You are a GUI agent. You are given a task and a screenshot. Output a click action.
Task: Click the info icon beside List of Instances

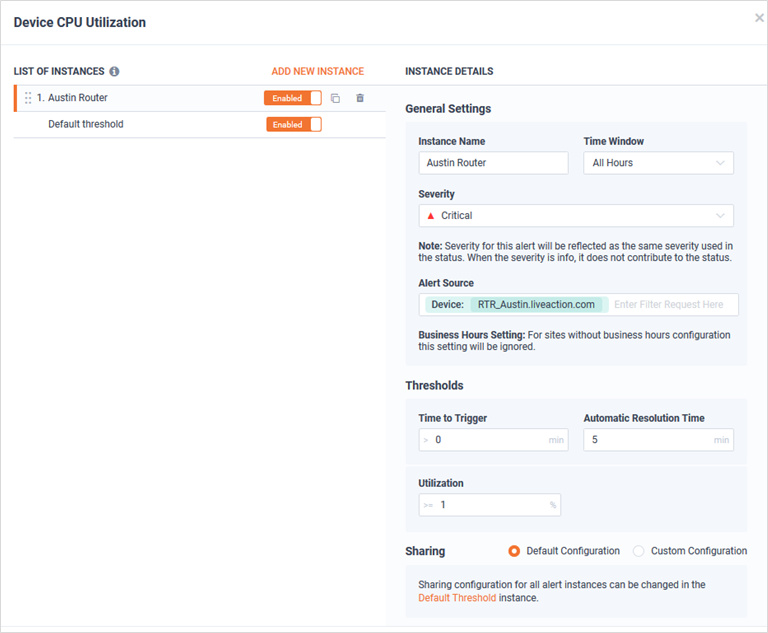114,72
